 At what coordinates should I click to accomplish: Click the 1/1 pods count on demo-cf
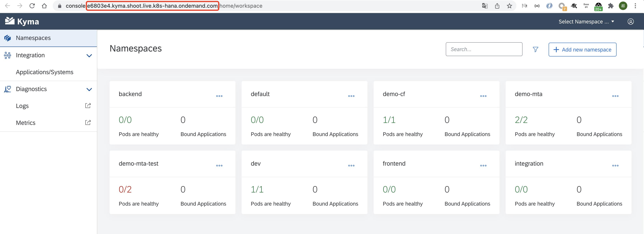pos(389,120)
